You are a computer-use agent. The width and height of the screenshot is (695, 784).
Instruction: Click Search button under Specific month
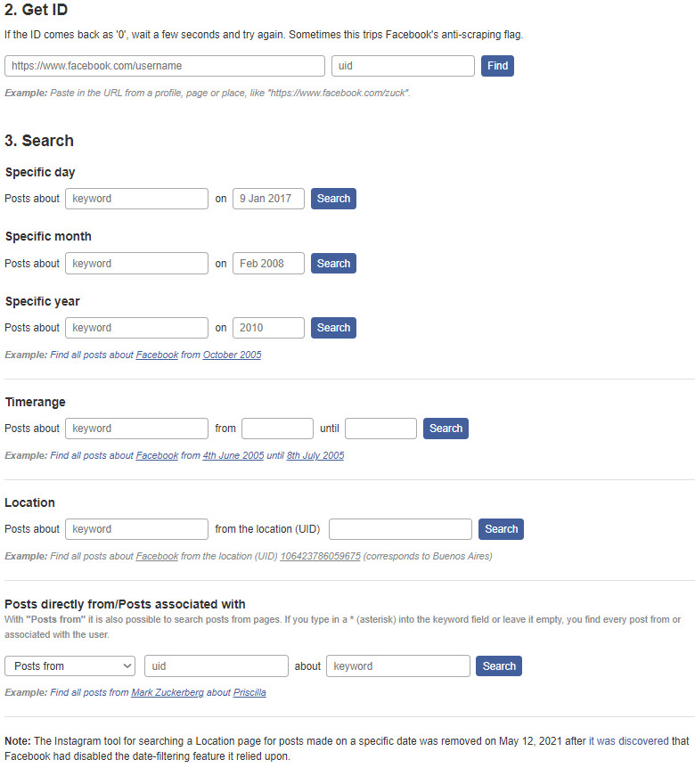coord(333,264)
